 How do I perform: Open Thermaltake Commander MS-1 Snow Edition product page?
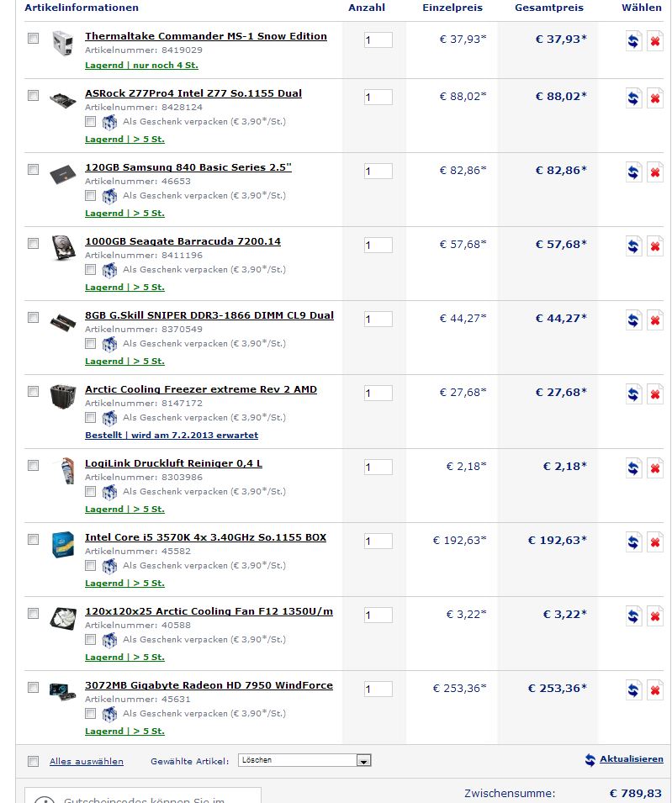click(206, 36)
